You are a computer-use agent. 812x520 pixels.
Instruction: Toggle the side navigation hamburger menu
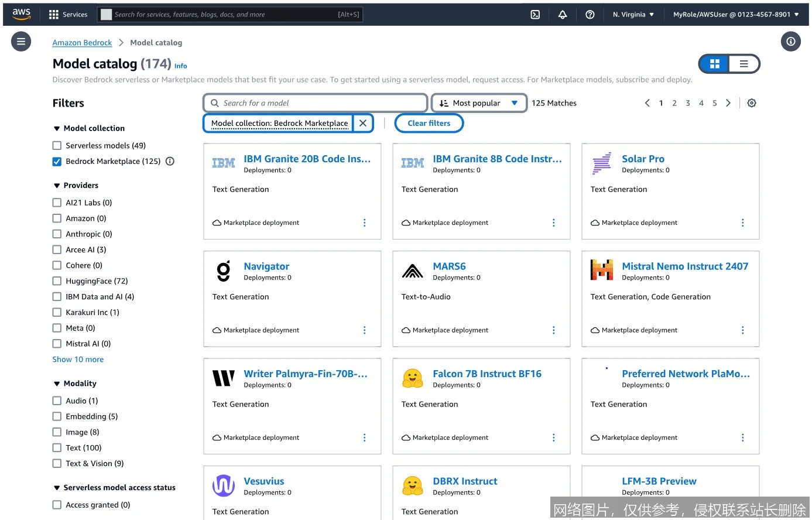point(21,42)
